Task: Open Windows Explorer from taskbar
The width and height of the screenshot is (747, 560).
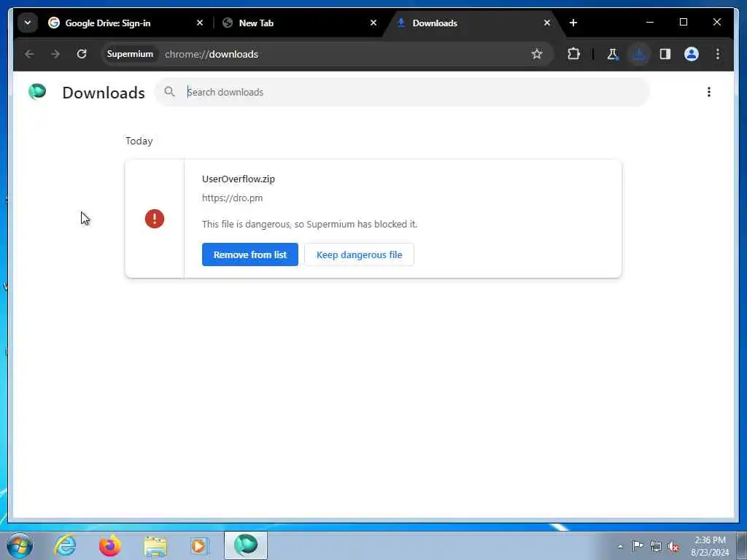Action: (155, 546)
